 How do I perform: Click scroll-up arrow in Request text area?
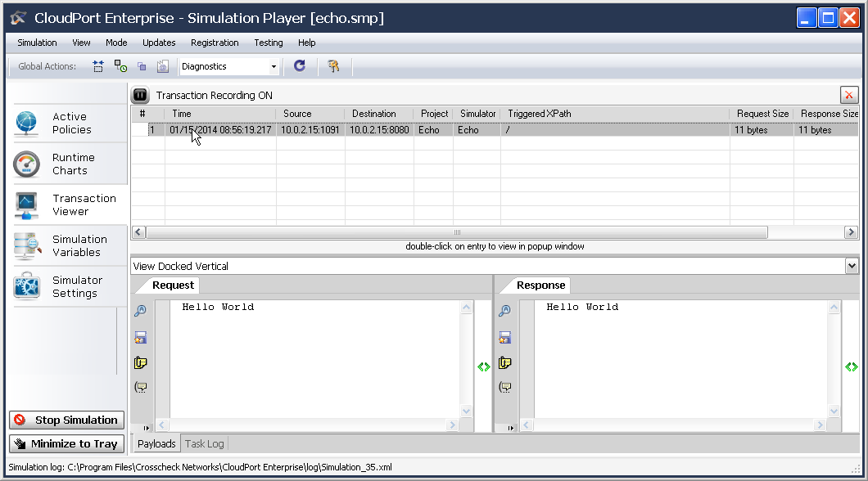[x=466, y=308]
